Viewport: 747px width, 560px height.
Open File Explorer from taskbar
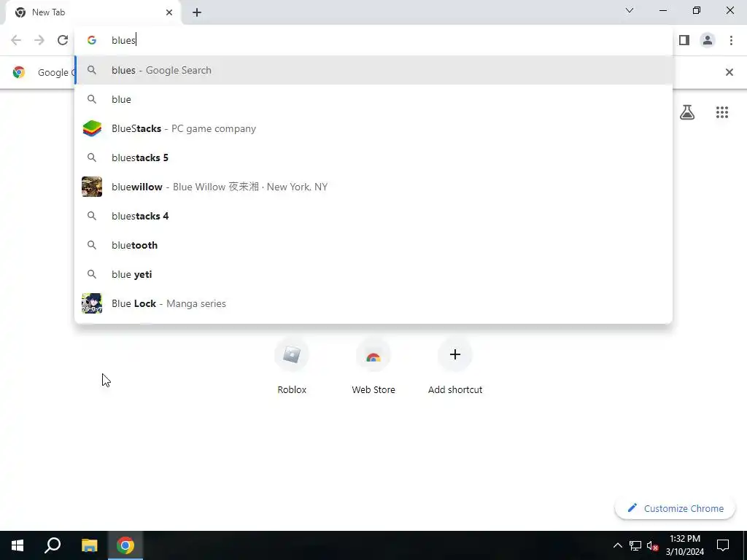pos(89,545)
